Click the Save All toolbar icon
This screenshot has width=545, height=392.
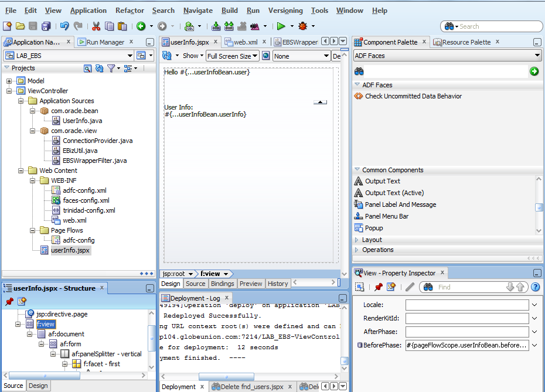click(46, 26)
